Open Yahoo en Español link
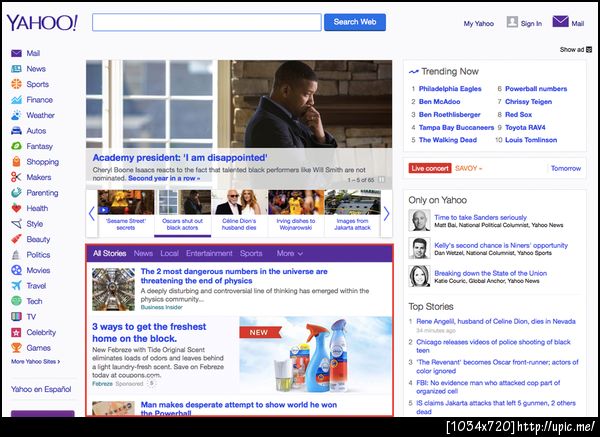The width and height of the screenshot is (600, 437). point(41,389)
